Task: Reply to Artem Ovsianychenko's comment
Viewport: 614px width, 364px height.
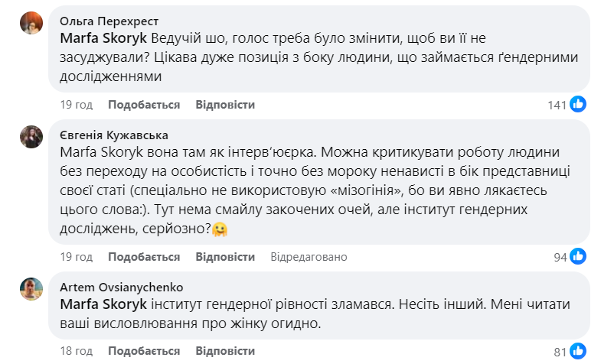Action: pos(225,351)
